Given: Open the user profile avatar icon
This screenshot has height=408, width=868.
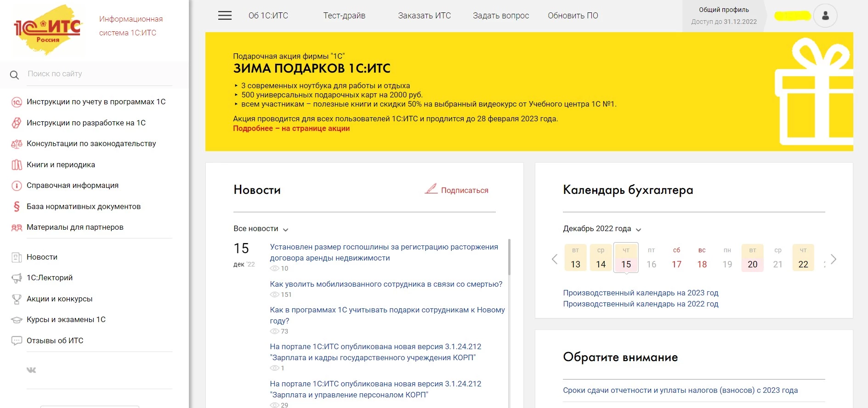Looking at the screenshot, I should [825, 16].
